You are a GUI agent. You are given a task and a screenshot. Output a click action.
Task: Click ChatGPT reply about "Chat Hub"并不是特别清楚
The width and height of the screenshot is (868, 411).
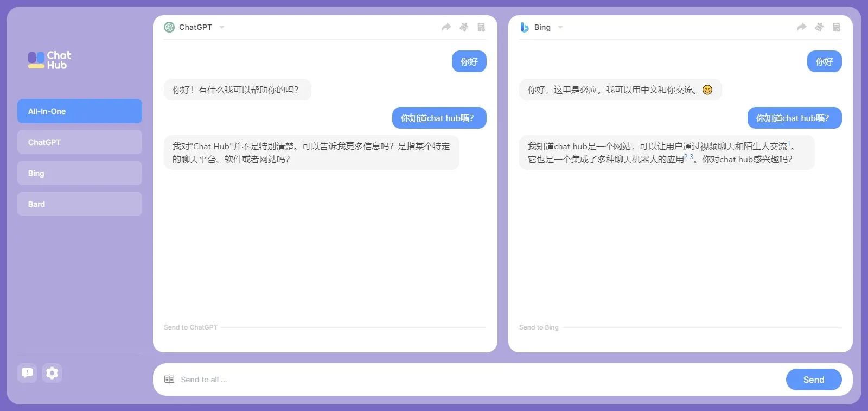tap(311, 153)
